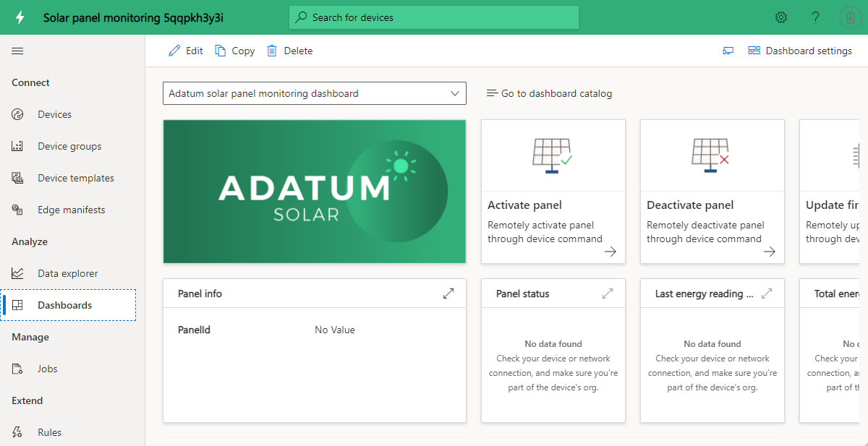
Task: Click the Device groups chart icon
Action: click(17, 146)
